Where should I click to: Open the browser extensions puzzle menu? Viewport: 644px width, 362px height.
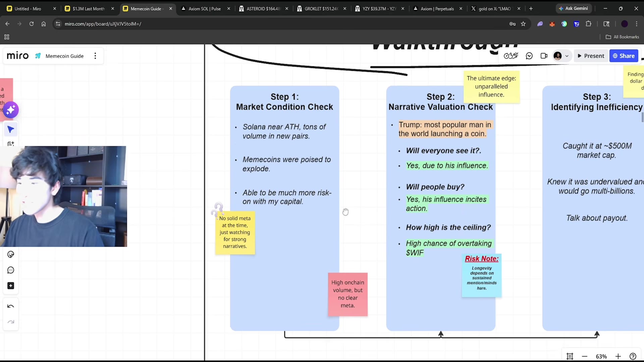coord(589,24)
